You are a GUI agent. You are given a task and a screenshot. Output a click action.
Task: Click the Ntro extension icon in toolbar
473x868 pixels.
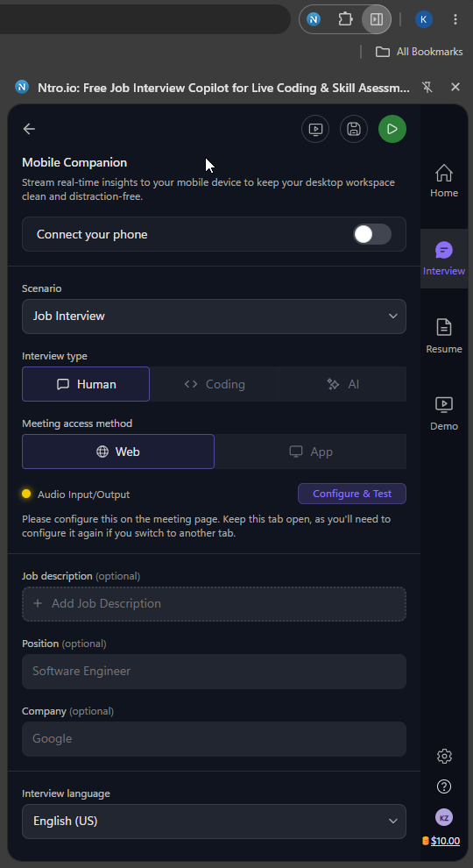[314, 19]
